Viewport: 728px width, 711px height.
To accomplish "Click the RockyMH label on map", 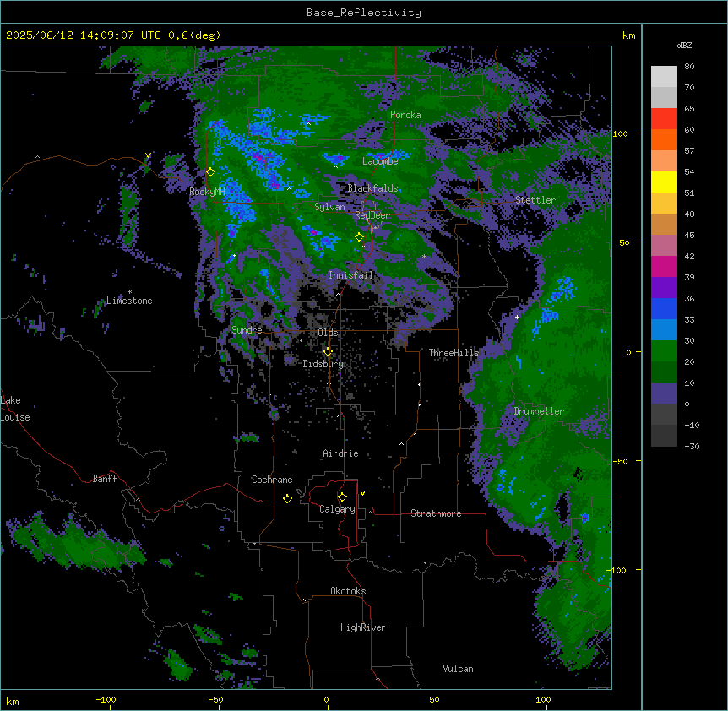I will coord(207,192).
